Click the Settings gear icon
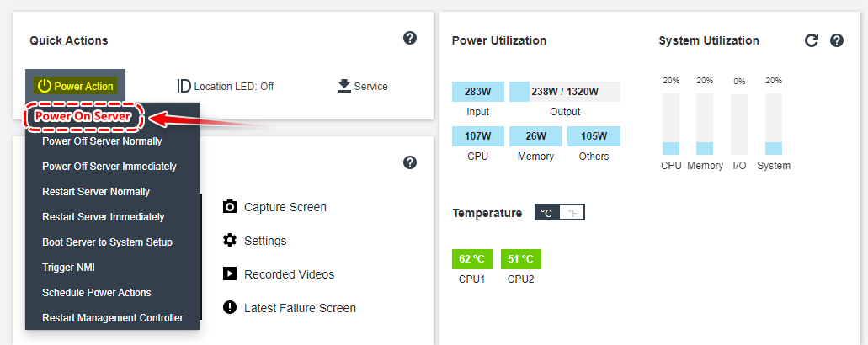Screen dimensions: 868x345 (x=230, y=241)
